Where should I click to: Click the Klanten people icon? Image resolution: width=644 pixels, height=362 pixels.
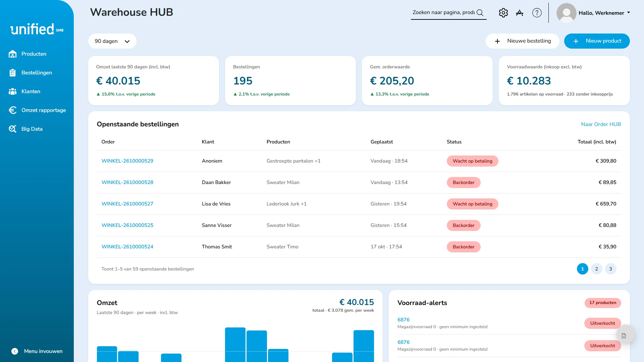coord(13,92)
